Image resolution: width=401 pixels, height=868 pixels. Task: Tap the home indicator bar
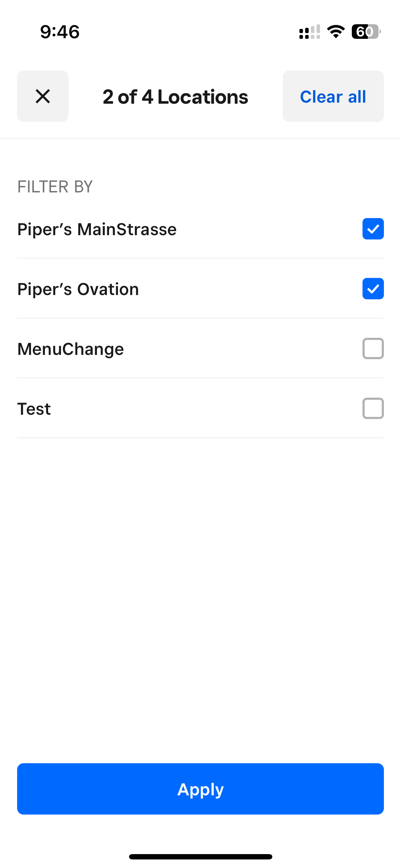(x=200, y=857)
